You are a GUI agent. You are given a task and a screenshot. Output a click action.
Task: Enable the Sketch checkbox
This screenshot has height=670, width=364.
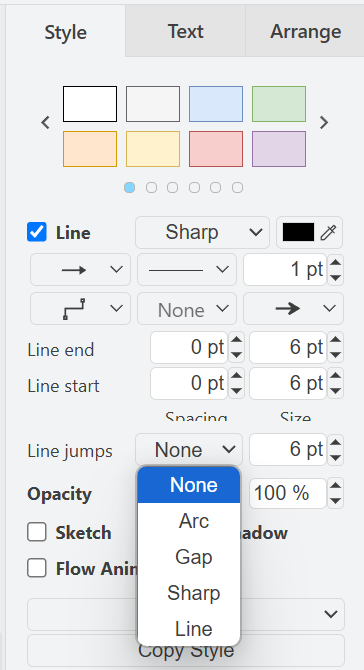coord(37,532)
